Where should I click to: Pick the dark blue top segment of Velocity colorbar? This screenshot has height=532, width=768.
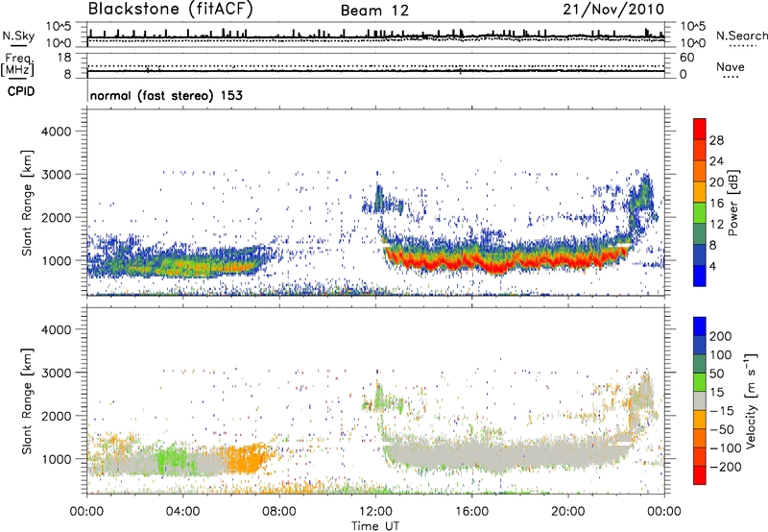(x=700, y=326)
